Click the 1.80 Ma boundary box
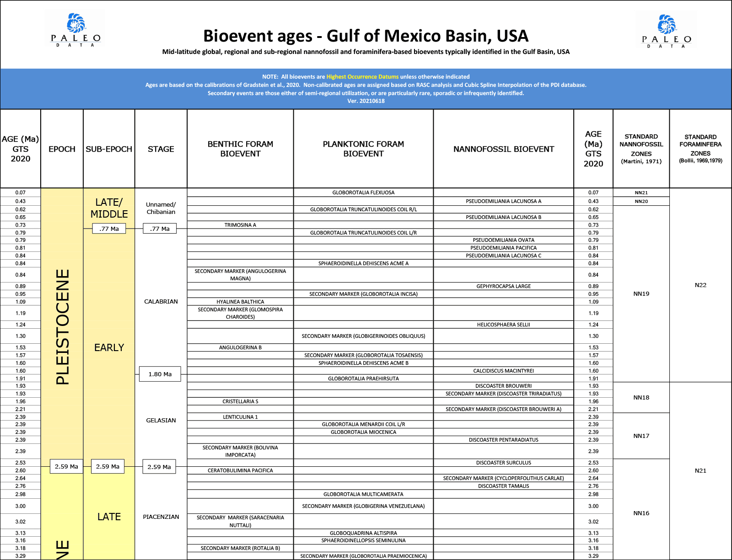The height and width of the screenshot is (560, 732). click(x=160, y=374)
